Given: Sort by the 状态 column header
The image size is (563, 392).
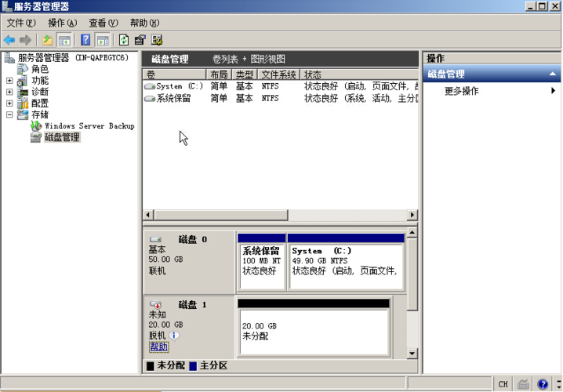Looking at the screenshot, I should click(359, 74).
